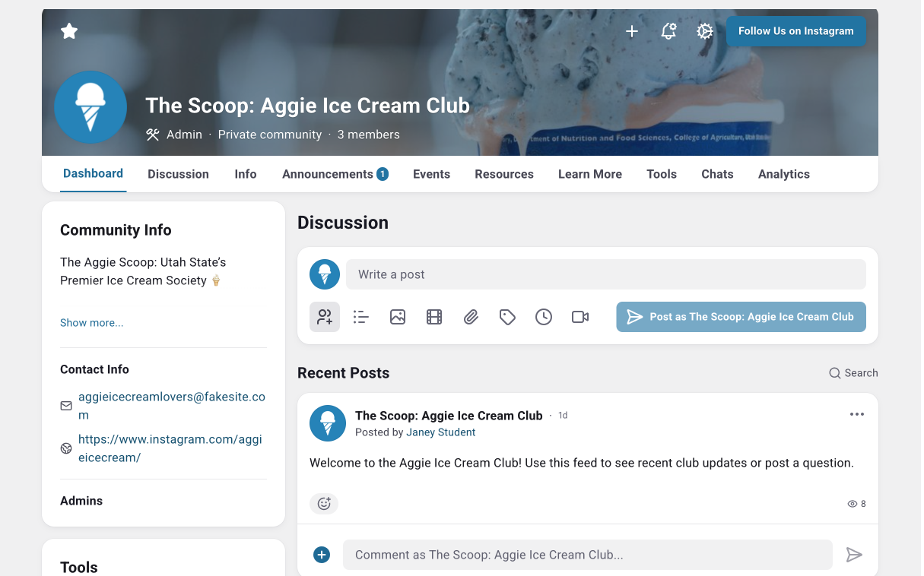This screenshot has width=924, height=576.
Task: Open the Tools tab
Action: tap(662, 174)
